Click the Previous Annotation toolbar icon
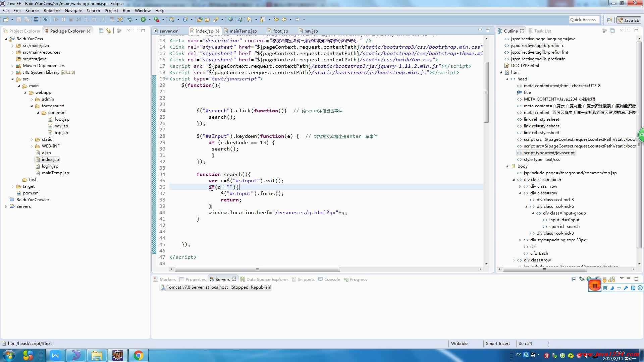Viewport: 644px width, 362px height. point(263,19)
